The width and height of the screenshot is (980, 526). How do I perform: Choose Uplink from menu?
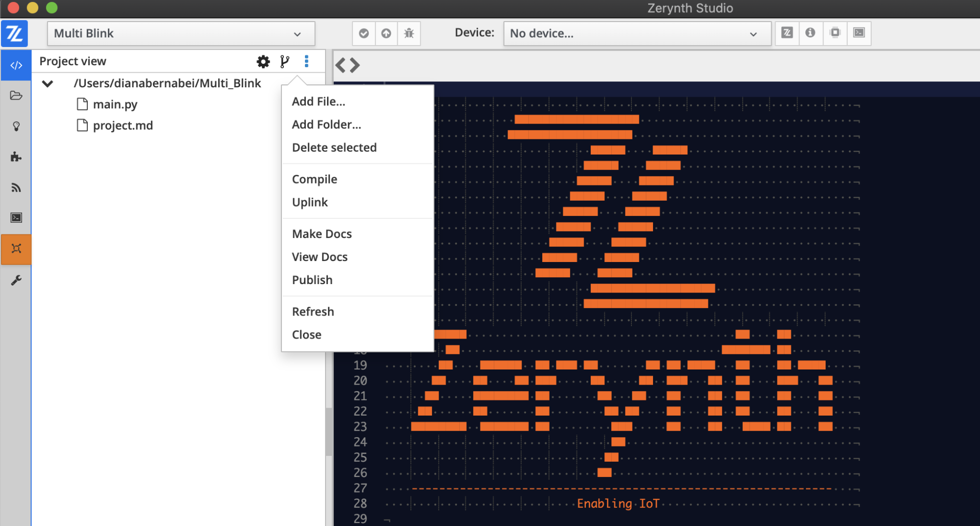coord(310,202)
